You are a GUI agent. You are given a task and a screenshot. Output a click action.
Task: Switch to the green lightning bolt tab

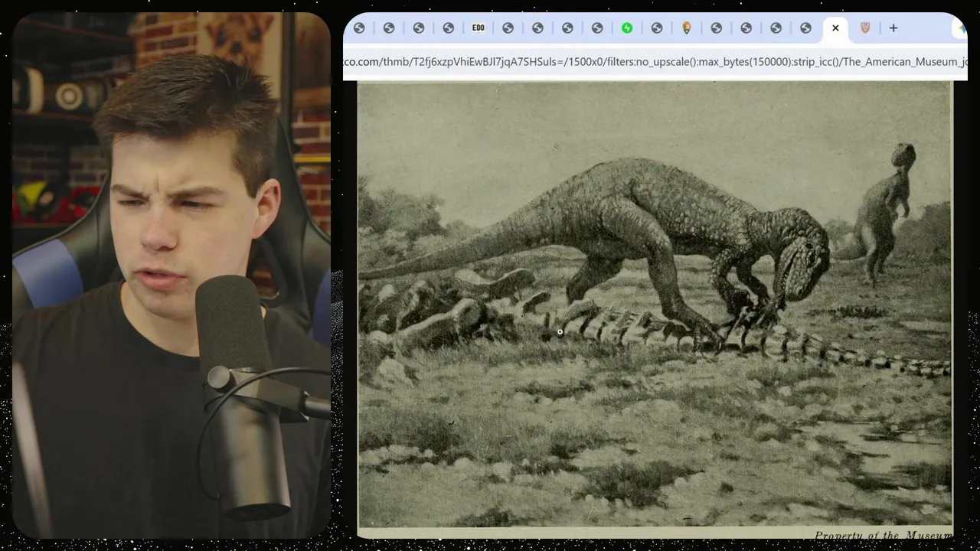point(627,28)
